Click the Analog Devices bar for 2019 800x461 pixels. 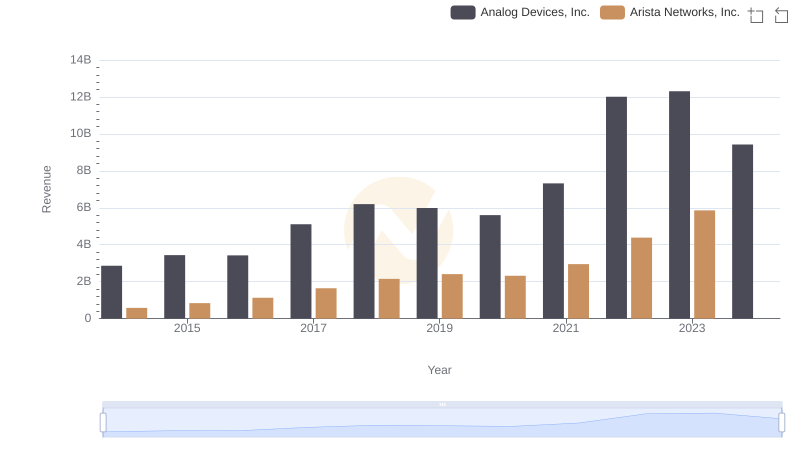(427, 263)
